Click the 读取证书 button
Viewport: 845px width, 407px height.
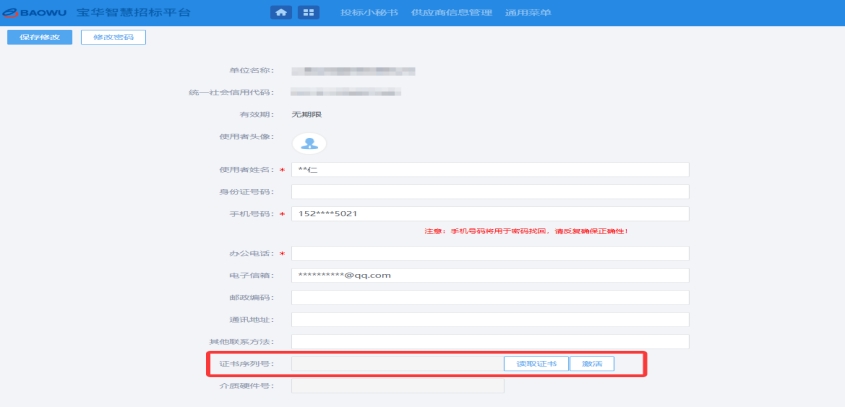(536, 364)
